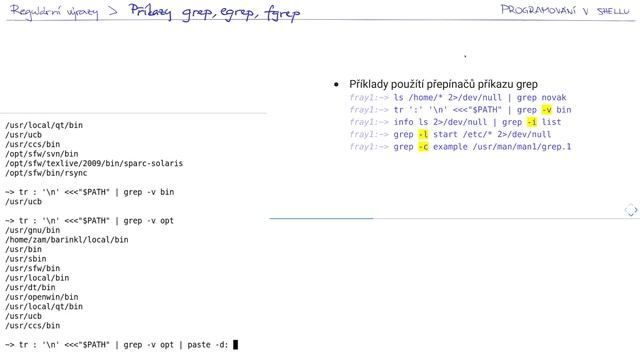This screenshot has width=640, height=360.
Task: Click terminal line '/home/zam/barinkl/local/bin'
Action: [67, 240]
